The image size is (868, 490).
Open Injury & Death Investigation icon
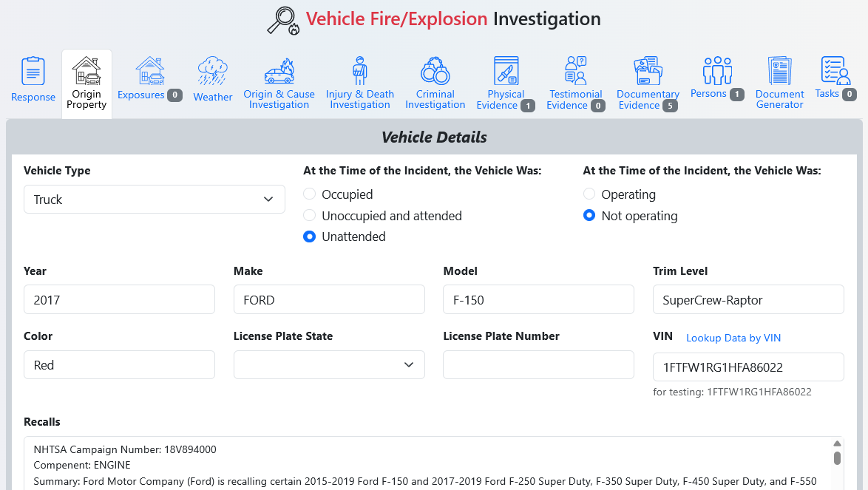pos(360,71)
